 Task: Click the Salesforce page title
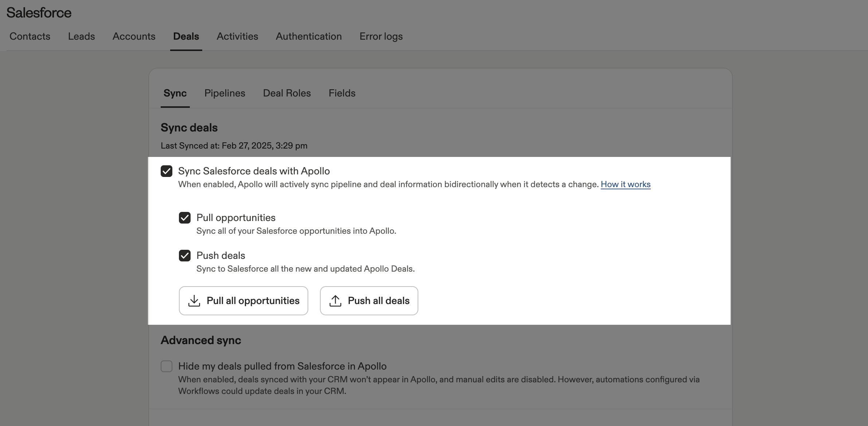point(39,13)
